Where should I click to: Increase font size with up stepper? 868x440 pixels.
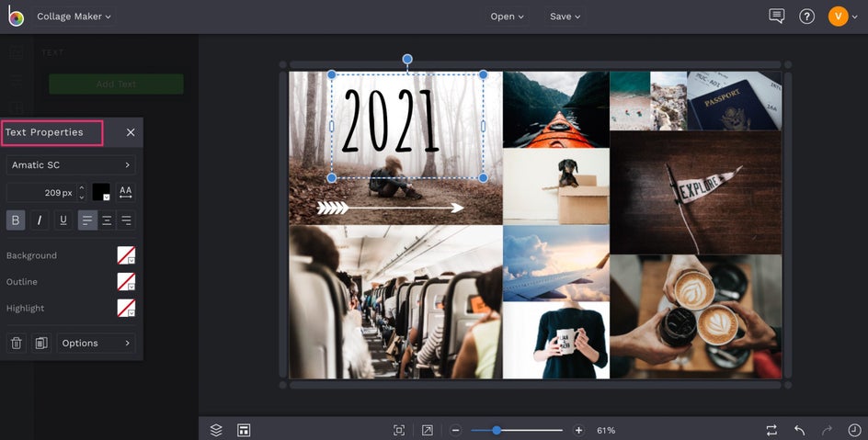[x=82, y=188]
